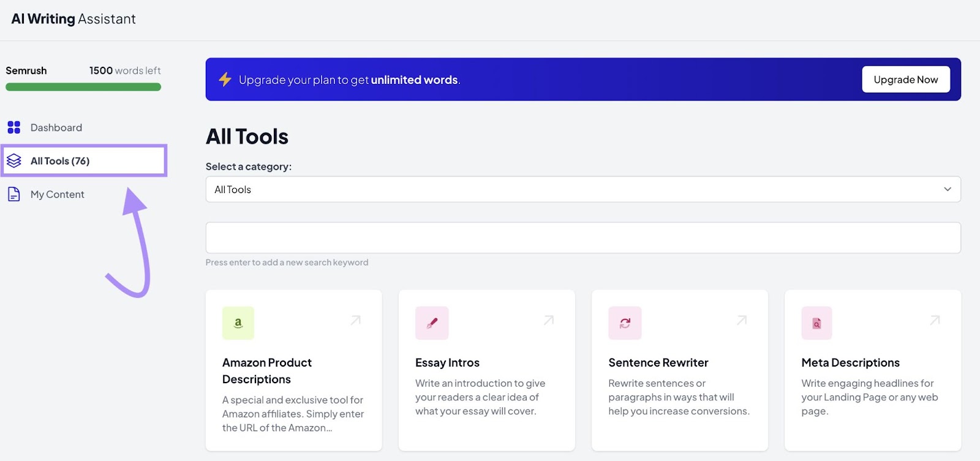This screenshot has height=461, width=980.
Task: Launch Sentence Rewriter using its corner arrow
Action: [741, 319]
